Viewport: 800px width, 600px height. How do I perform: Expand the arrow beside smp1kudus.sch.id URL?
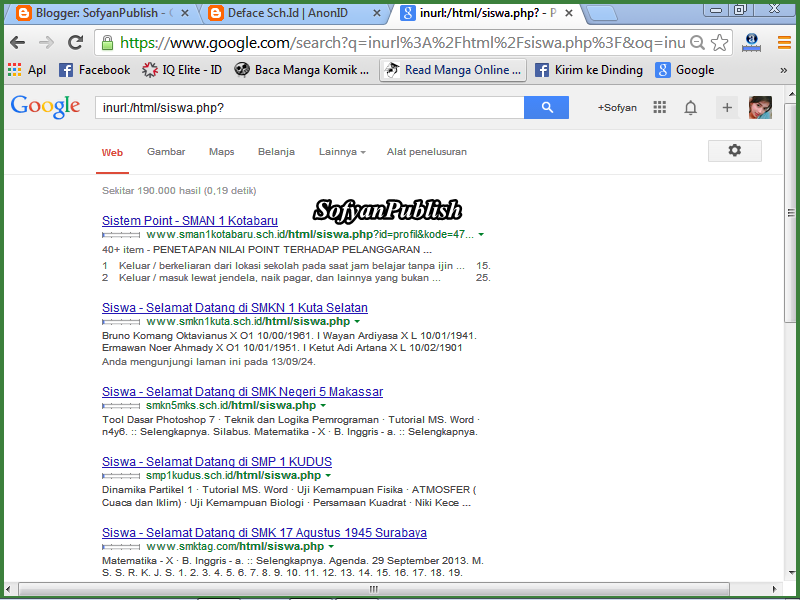click(x=328, y=476)
